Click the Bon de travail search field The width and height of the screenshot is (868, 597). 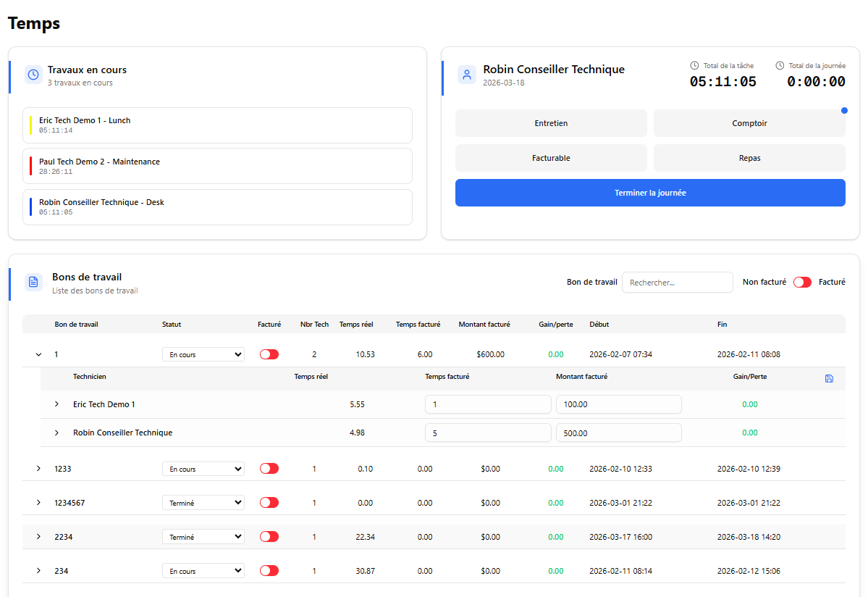click(677, 283)
